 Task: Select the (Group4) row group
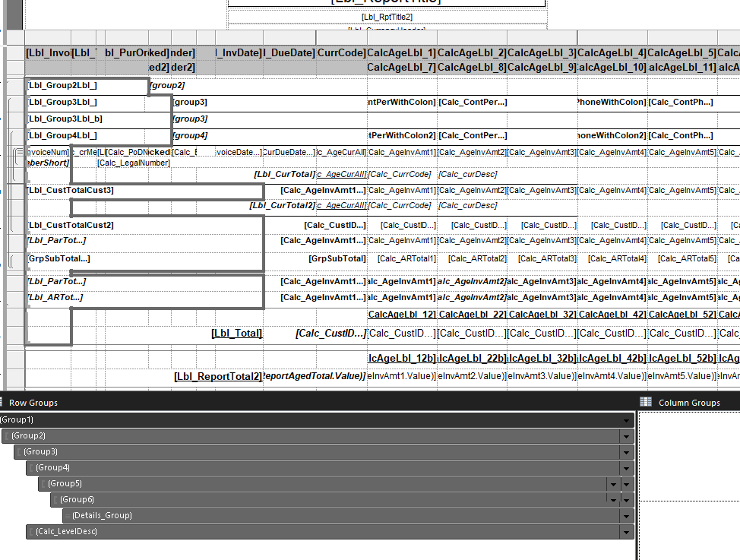(x=330, y=468)
